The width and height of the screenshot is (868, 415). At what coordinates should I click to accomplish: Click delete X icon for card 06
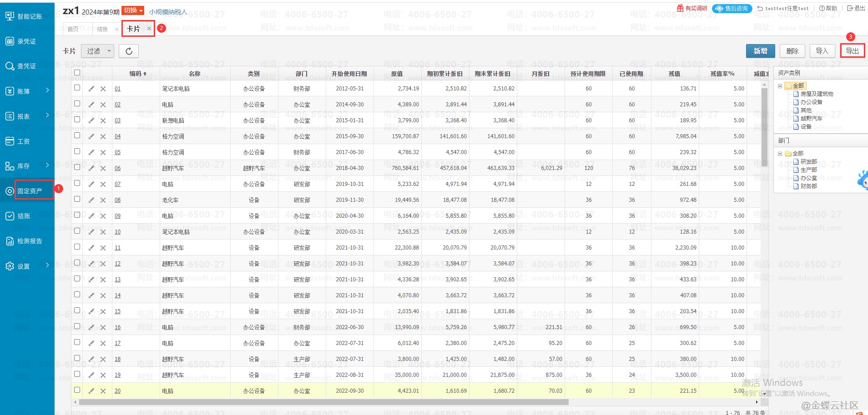click(103, 168)
